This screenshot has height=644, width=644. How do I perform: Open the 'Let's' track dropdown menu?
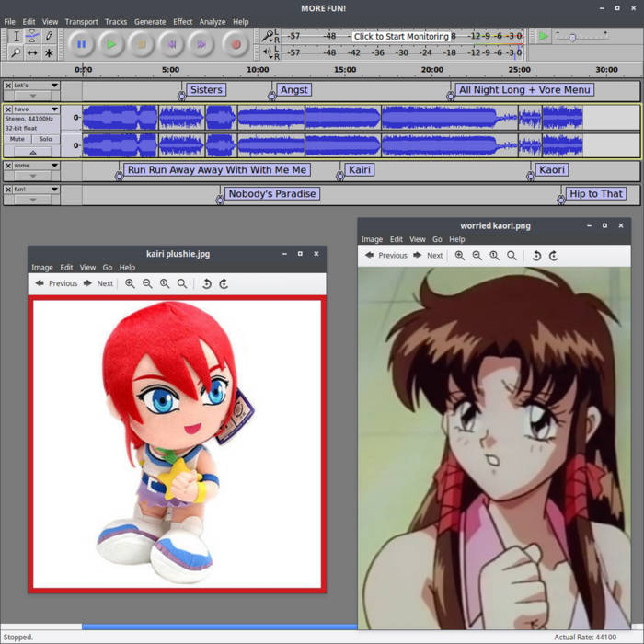click(x=54, y=86)
